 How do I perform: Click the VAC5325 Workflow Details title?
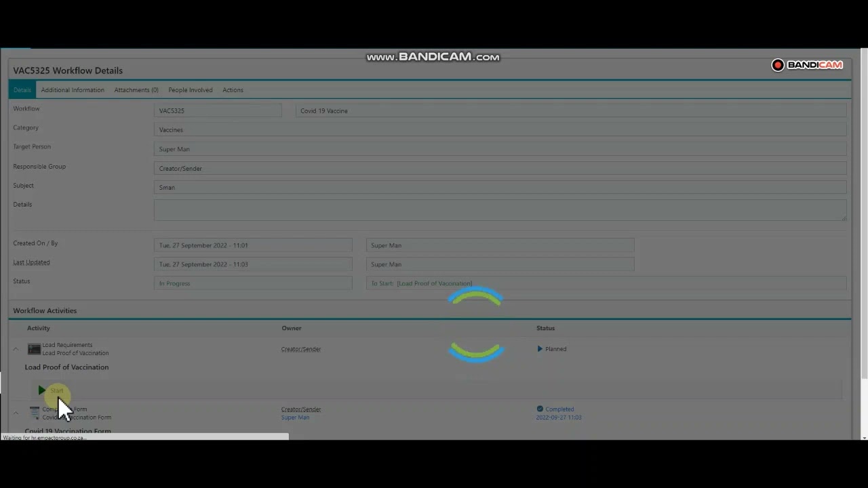68,70
